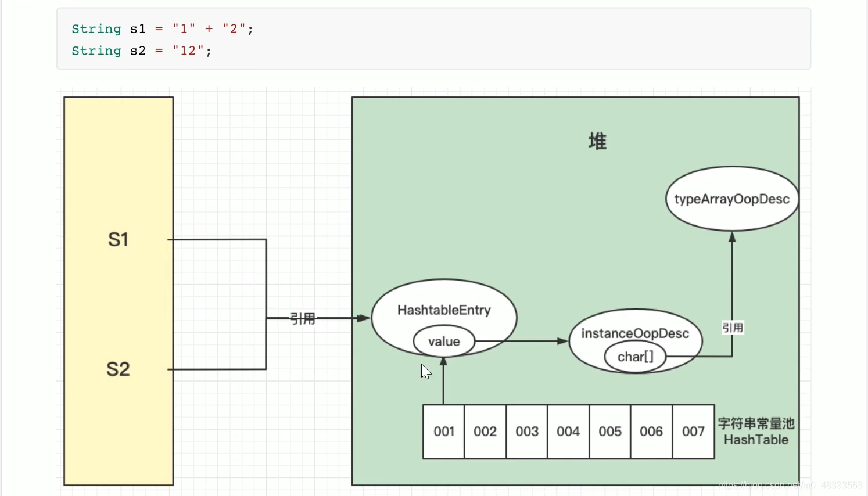Screen dimensions: 868x496
Task: Click the value oval inside HashtableEntry
Action: pos(444,342)
